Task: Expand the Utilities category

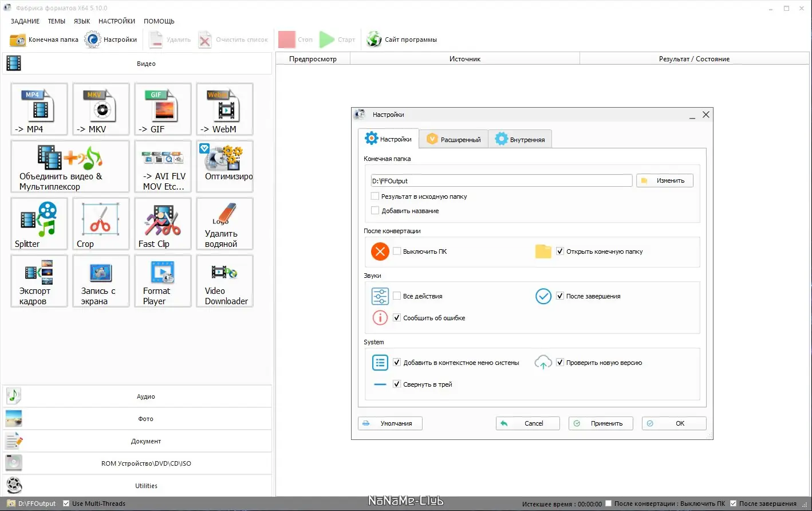Action: click(x=137, y=486)
